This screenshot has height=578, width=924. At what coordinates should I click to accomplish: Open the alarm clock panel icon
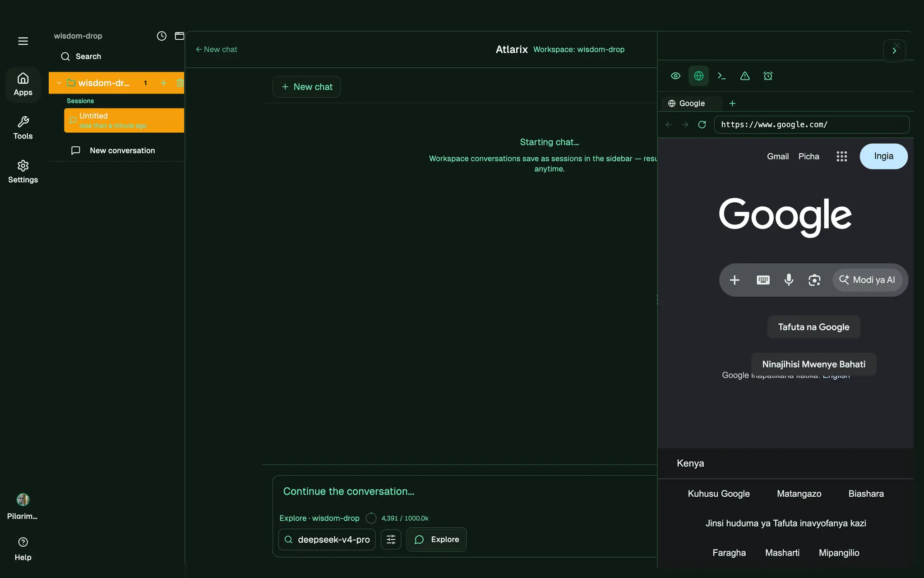768,76
